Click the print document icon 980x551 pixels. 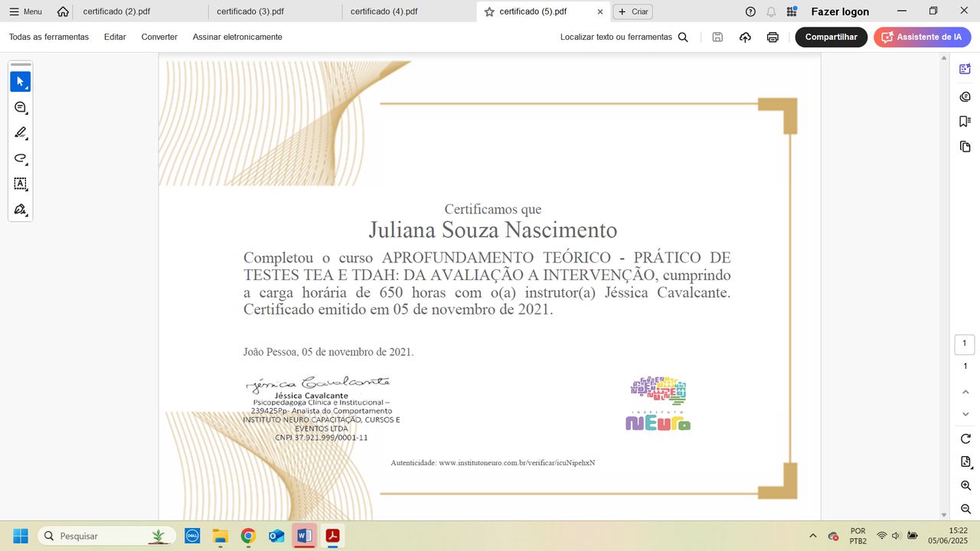(773, 37)
